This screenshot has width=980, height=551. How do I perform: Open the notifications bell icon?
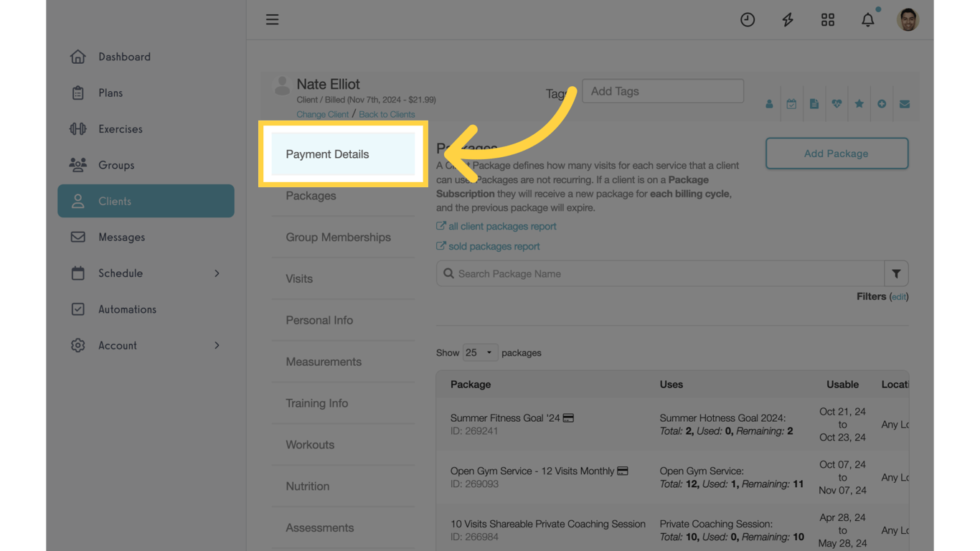(x=867, y=19)
